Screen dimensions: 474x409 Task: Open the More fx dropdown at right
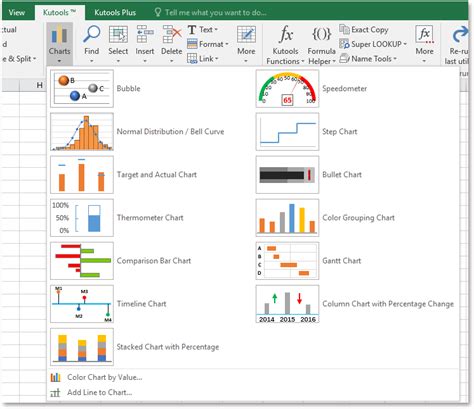[424, 44]
